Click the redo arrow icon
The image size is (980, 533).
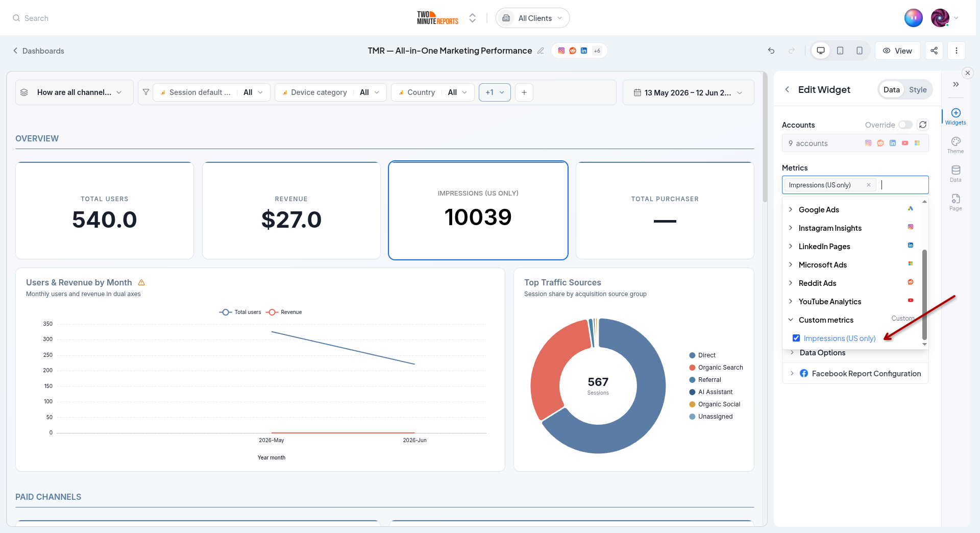pyautogui.click(x=792, y=51)
